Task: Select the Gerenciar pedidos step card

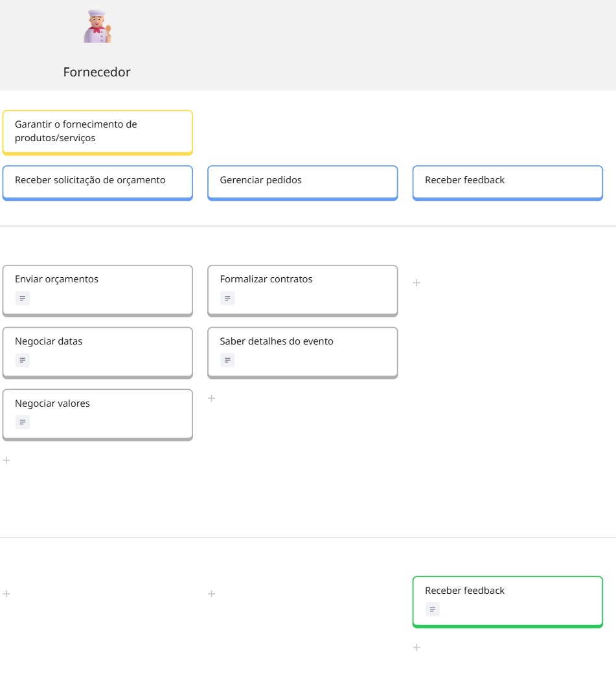Action: (302, 181)
